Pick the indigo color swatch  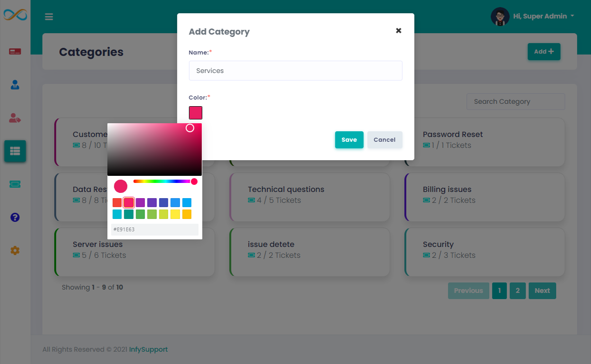164,203
